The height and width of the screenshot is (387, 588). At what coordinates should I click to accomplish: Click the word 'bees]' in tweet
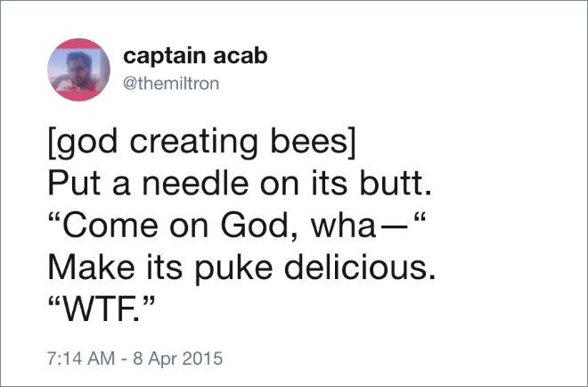point(313,143)
